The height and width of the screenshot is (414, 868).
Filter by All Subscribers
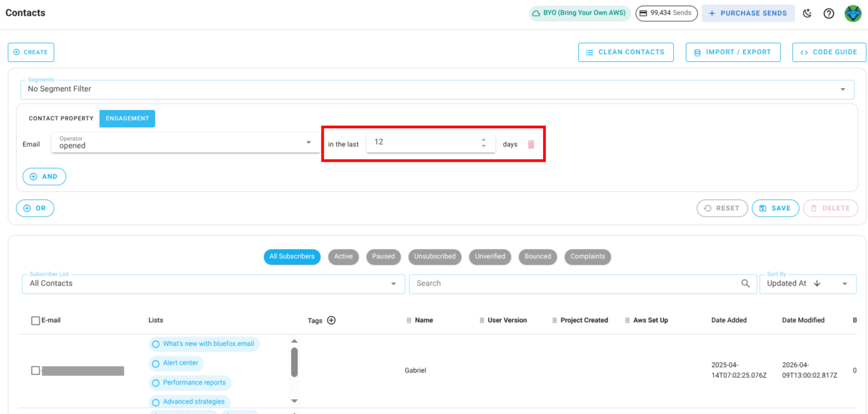(292, 257)
